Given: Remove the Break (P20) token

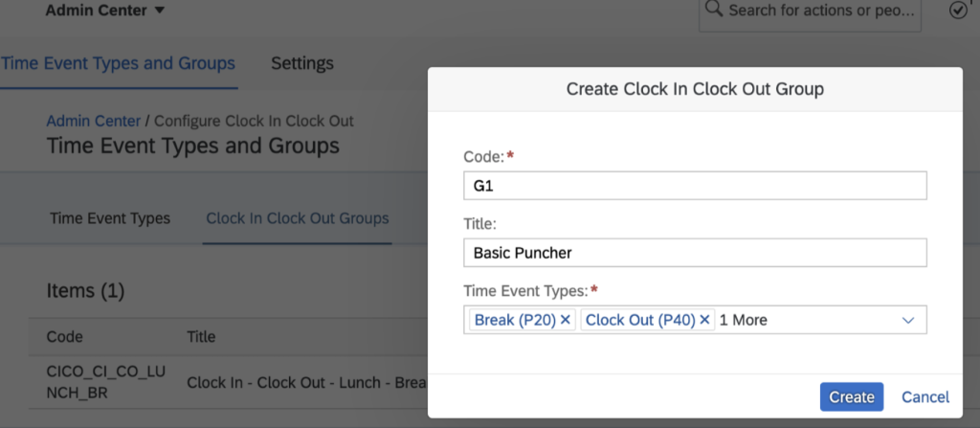Looking at the screenshot, I should pyautogui.click(x=566, y=320).
